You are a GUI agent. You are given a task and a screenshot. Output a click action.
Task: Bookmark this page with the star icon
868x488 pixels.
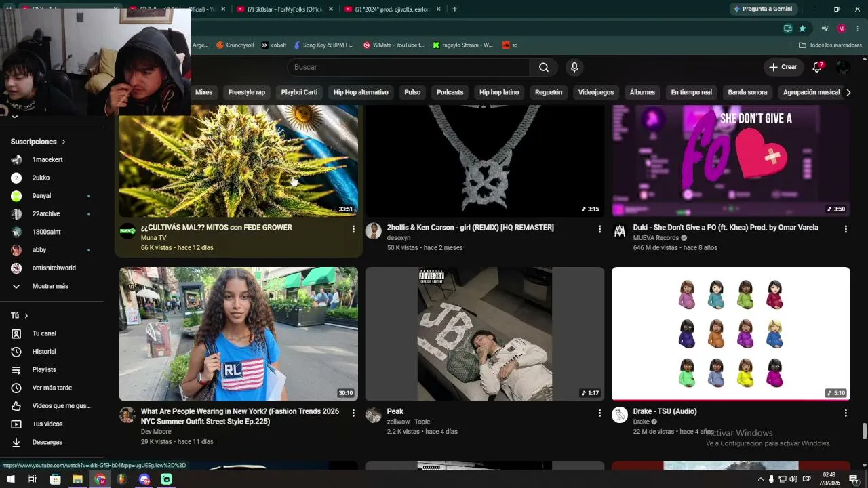pyautogui.click(x=802, y=28)
